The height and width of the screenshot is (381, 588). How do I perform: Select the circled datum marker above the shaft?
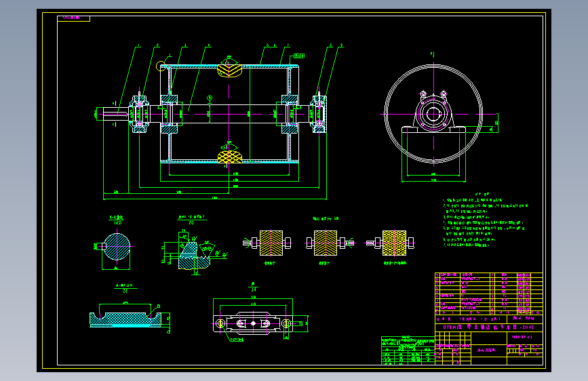(x=210, y=98)
